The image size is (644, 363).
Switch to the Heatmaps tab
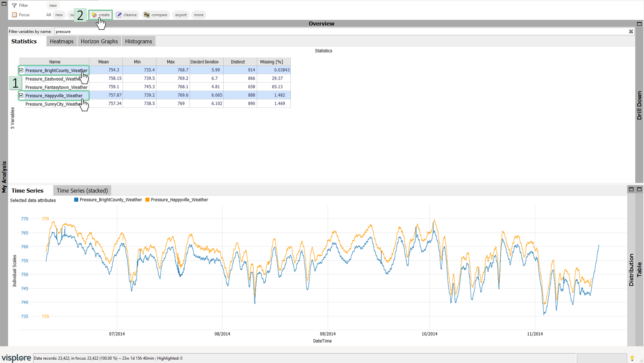tap(62, 41)
